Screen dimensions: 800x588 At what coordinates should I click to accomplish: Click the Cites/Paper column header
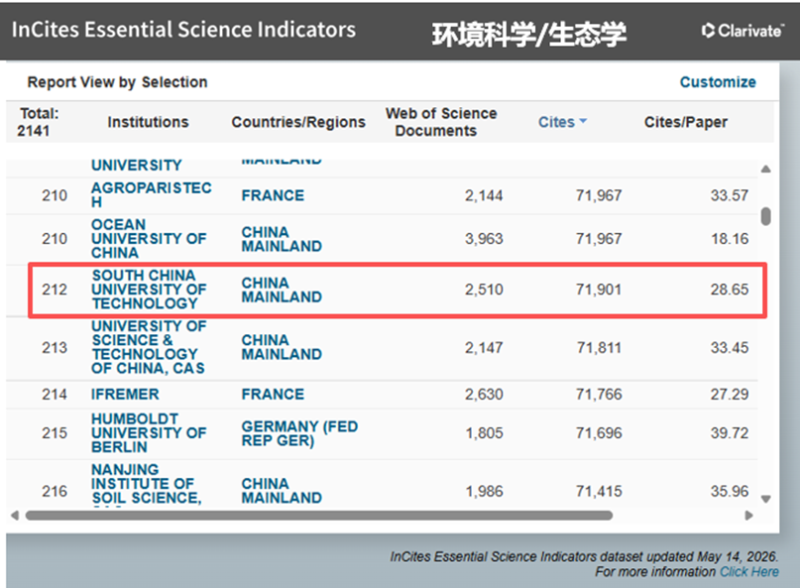click(685, 122)
